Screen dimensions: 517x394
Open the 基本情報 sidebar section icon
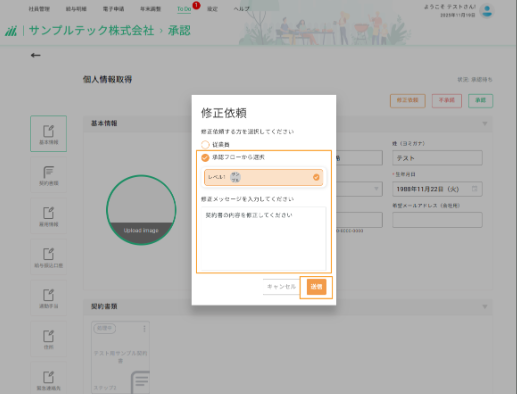[49, 134]
